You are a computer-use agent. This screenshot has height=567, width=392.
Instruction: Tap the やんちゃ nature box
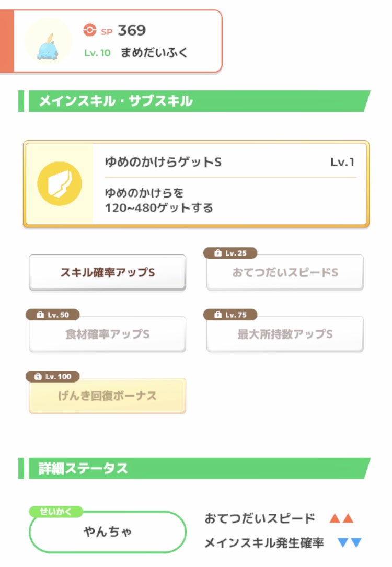pos(107,532)
